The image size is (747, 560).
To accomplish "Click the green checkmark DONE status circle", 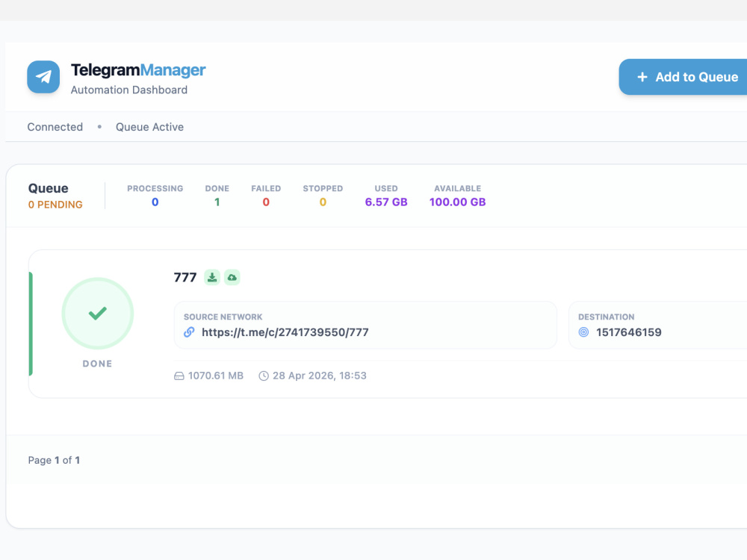I will pos(98,314).
